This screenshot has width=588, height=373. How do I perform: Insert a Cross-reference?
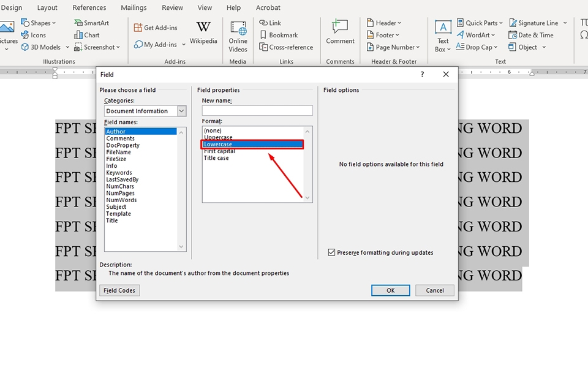[x=286, y=47]
